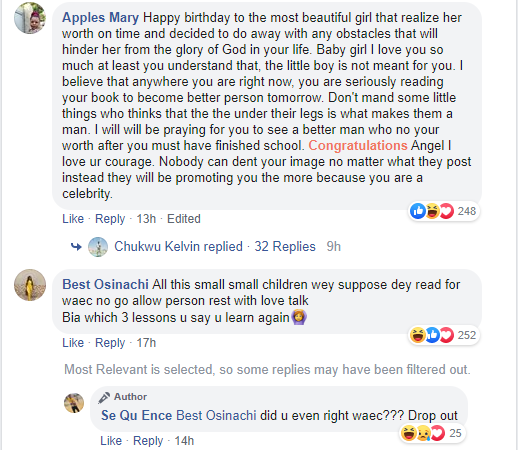View the 248 reactions on Apples Mary's comment

(444, 211)
